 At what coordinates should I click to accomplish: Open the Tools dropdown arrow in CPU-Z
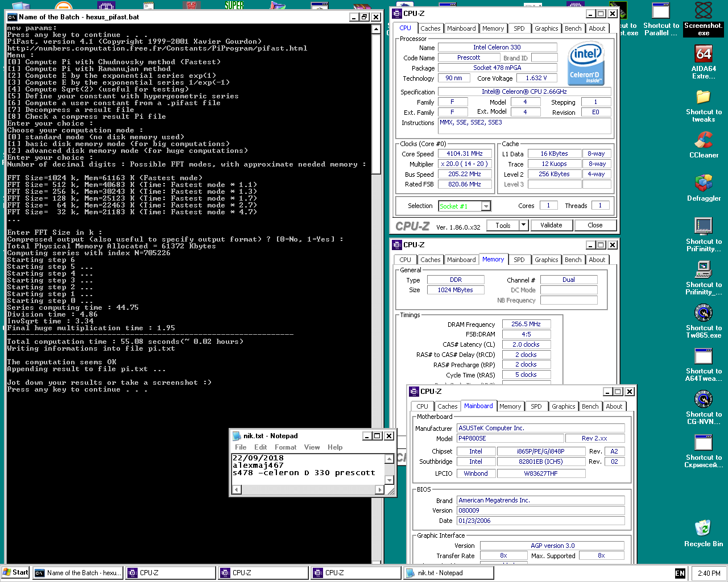523,225
